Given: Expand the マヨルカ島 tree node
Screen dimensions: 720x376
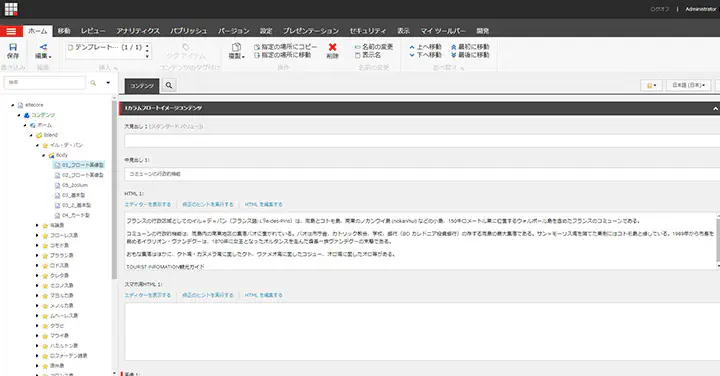Looking at the screenshot, I should click(x=38, y=296).
